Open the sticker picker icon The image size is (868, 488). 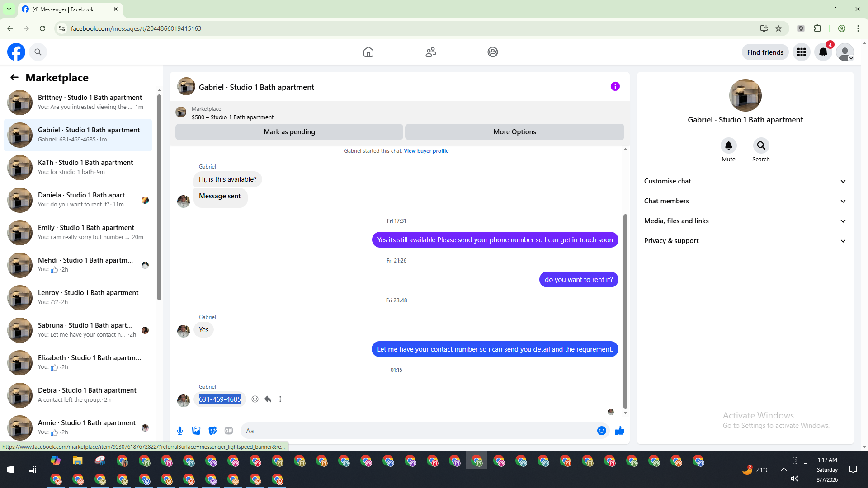(212, 431)
